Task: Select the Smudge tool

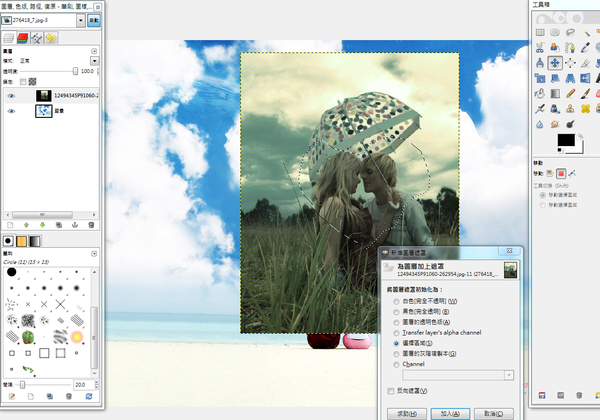Action: tap(555, 124)
